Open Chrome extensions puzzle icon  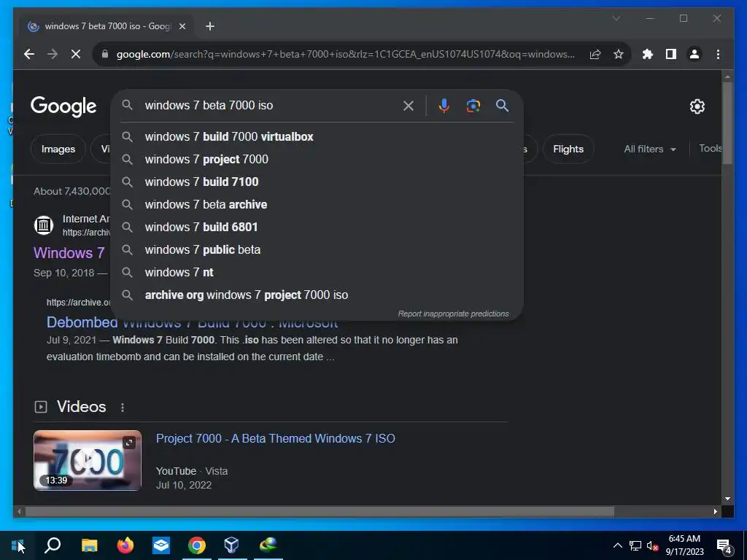click(648, 54)
